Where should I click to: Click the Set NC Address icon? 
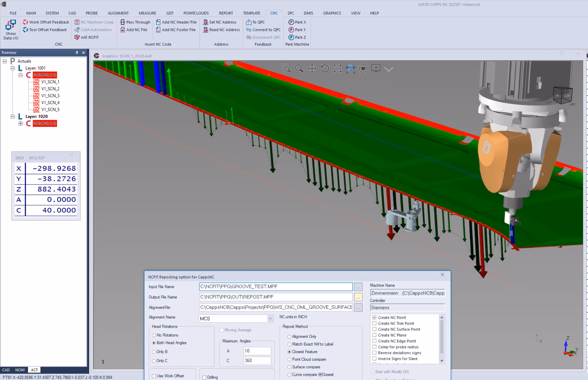206,22
